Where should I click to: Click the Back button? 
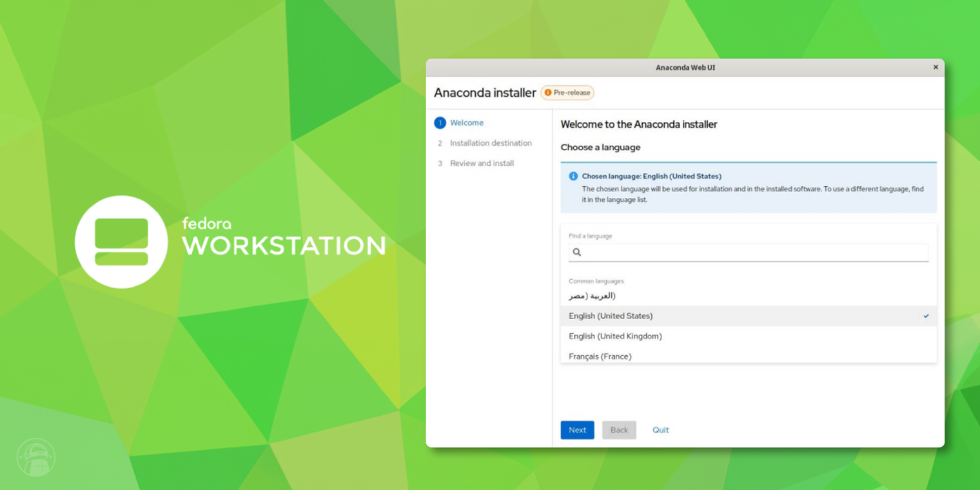(619, 430)
